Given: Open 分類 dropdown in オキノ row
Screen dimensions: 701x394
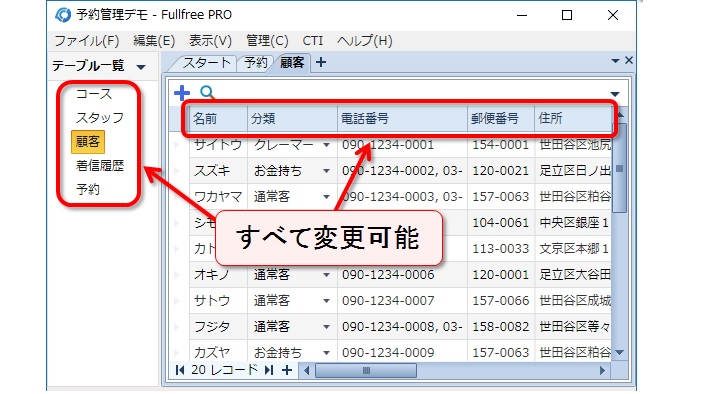Looking at the screenshot, I should pos(326,275).
